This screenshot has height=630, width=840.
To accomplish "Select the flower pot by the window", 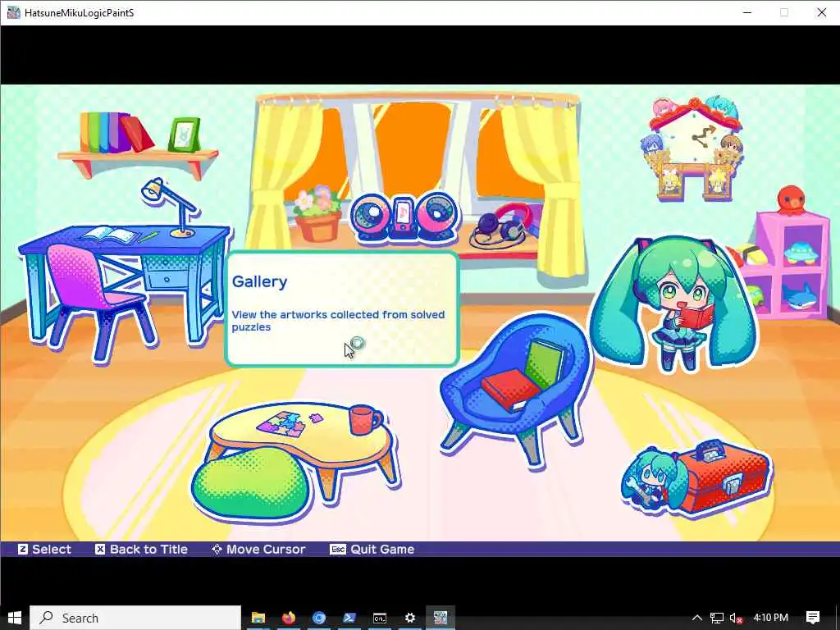I will [x=318, y=214].
